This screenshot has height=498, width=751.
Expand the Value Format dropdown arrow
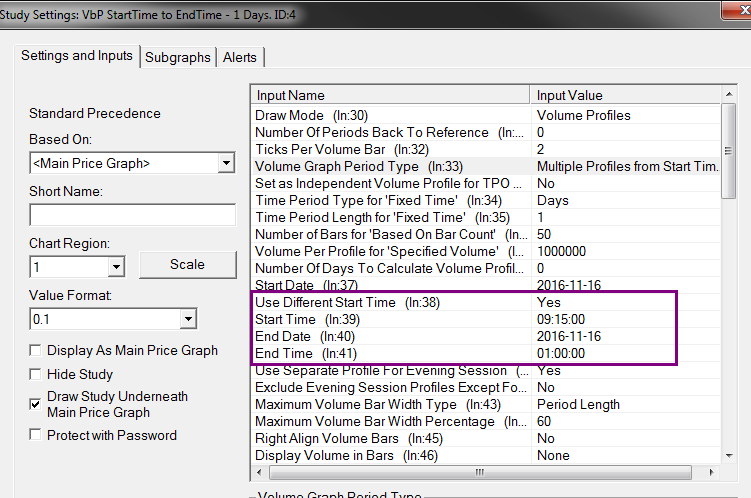[188, 319]
